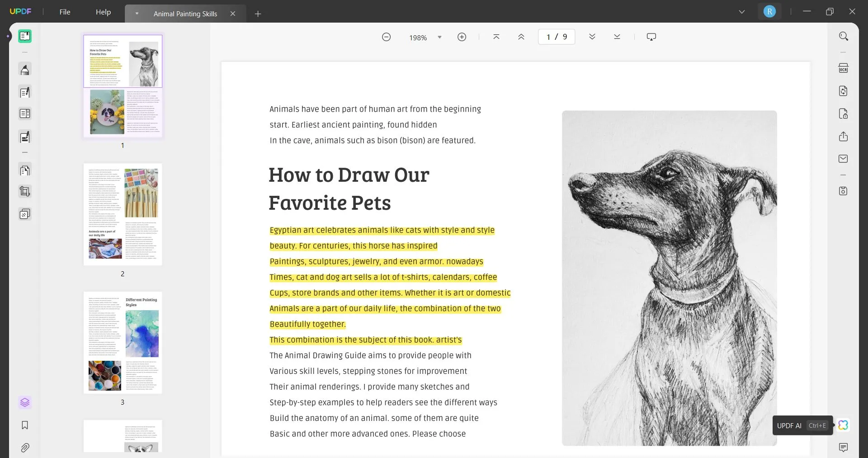Open the protect PDF lock icon
Viewport: 868px width, 458px height.
(843, 113)
